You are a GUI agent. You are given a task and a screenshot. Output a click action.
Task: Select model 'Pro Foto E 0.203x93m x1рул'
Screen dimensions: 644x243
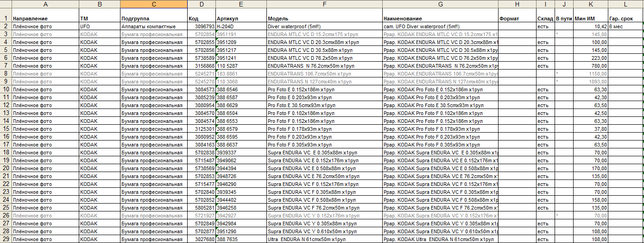[324, 97]
